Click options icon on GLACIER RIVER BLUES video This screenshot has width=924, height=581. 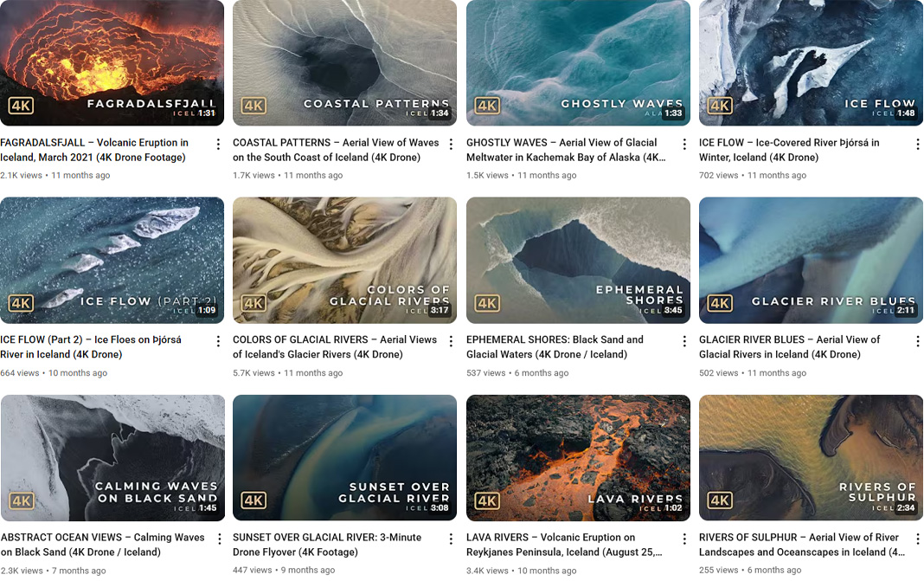(x=917, y=341)
